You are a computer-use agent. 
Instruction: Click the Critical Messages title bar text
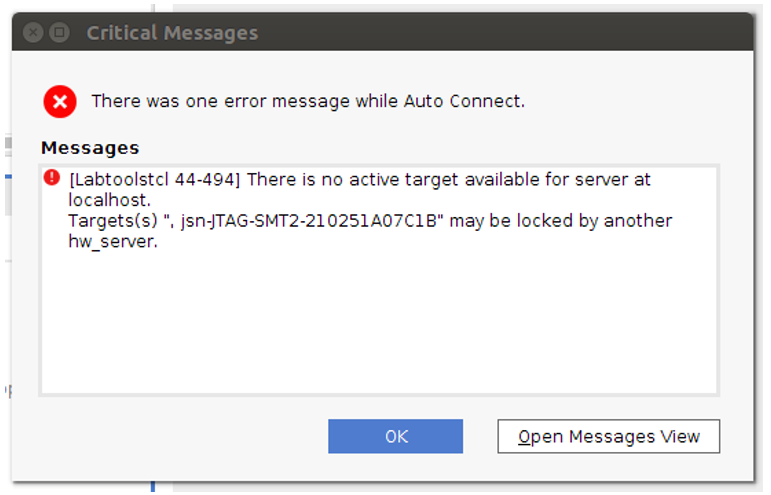172,33
